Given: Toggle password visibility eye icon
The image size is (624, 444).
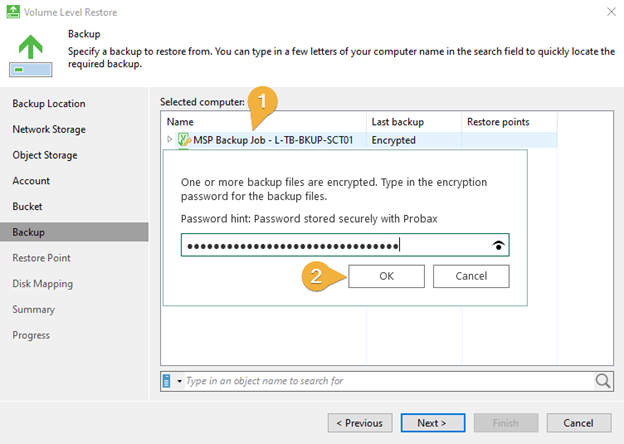Looking at the screenshot, I should (x=498, y=245).
